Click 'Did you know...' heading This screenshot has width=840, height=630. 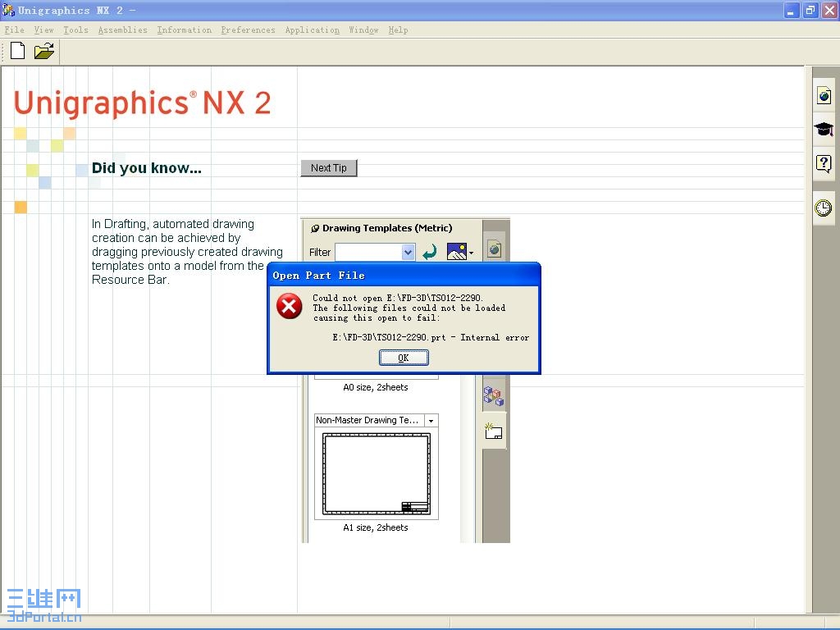[147, 168]
